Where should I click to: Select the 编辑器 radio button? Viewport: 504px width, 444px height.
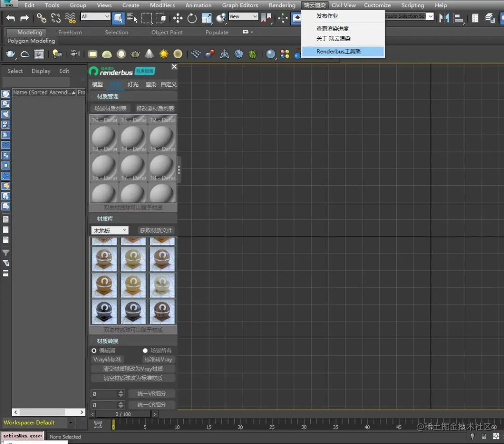click(94, 351)
